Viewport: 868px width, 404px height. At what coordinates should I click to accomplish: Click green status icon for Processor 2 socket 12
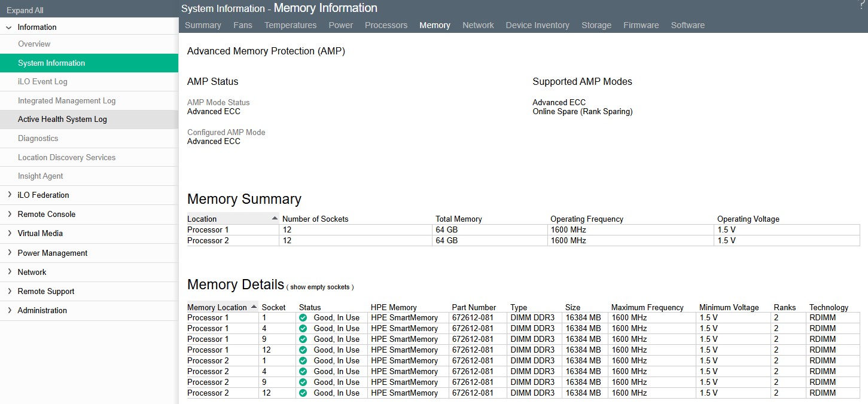[x=303, y=393]
